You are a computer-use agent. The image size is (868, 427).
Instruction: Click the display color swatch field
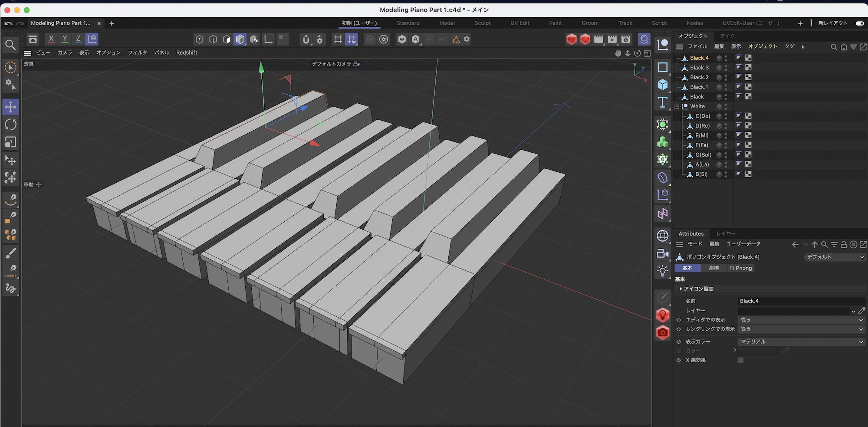(757, 351)
